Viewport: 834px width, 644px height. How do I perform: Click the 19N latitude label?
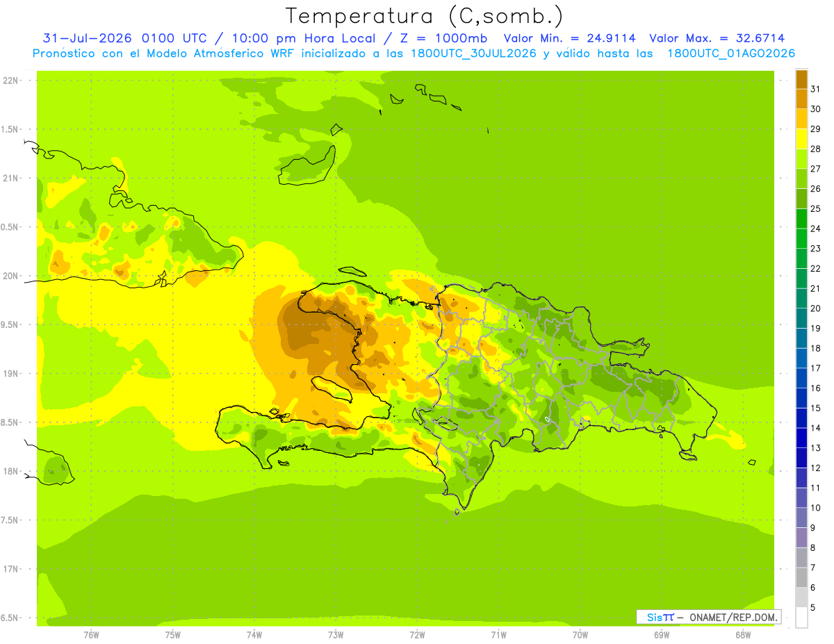click(10, 374)
